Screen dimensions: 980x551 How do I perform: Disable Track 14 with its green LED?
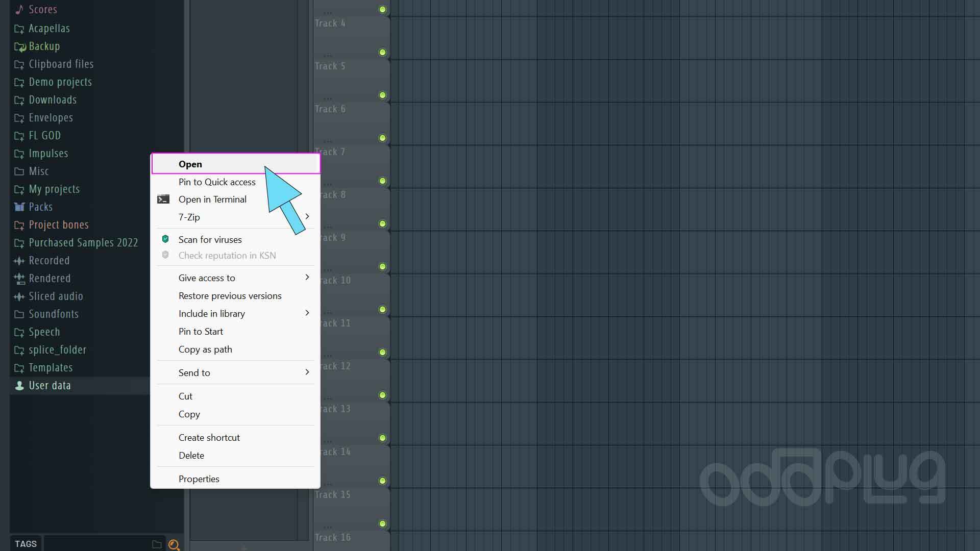pos(382,481)
